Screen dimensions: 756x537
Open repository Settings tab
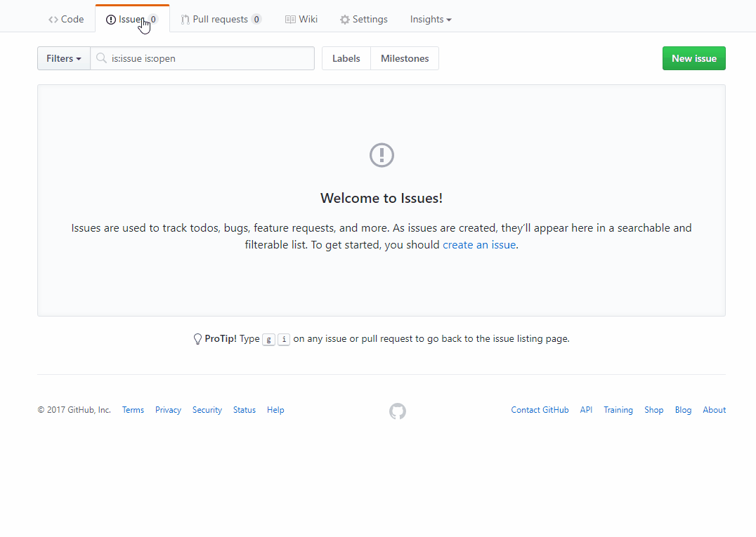(x=364, y=19)
